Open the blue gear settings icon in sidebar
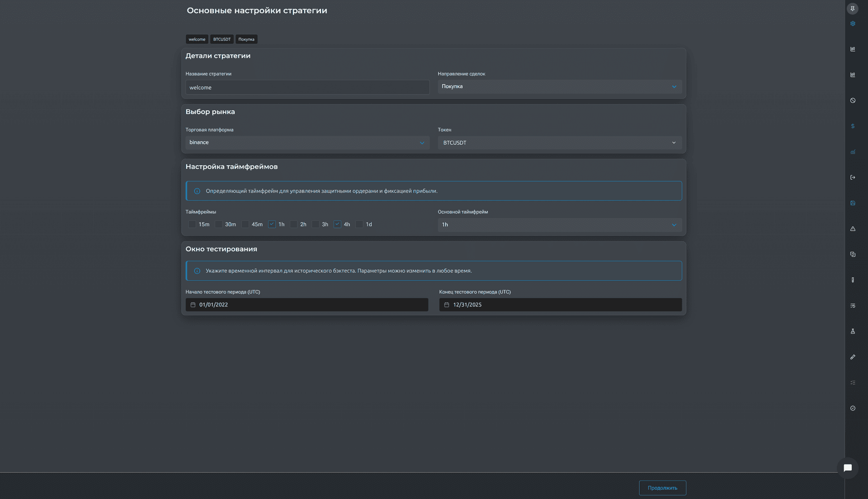This screenshot has height=499, width=868. (853, 24)
